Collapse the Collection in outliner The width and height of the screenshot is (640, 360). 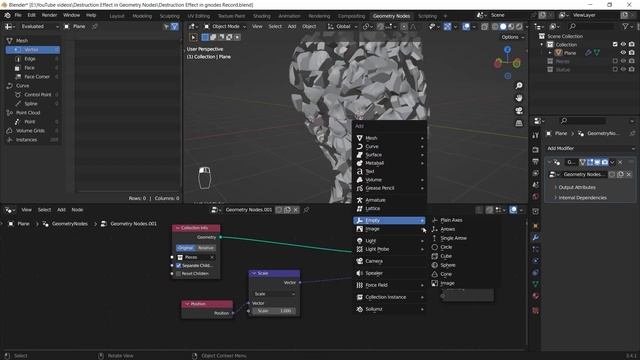tap(542, 44)
